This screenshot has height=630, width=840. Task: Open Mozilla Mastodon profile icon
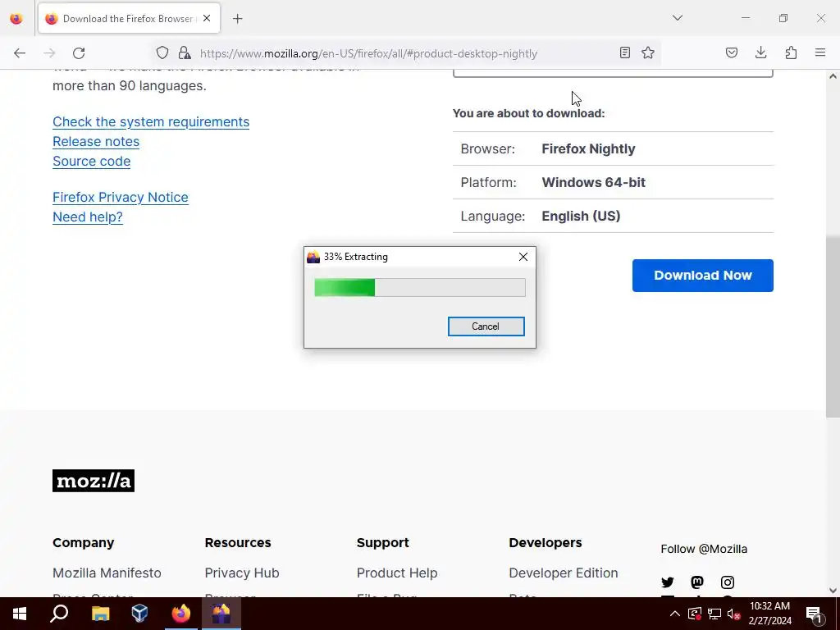pos(697,582)
